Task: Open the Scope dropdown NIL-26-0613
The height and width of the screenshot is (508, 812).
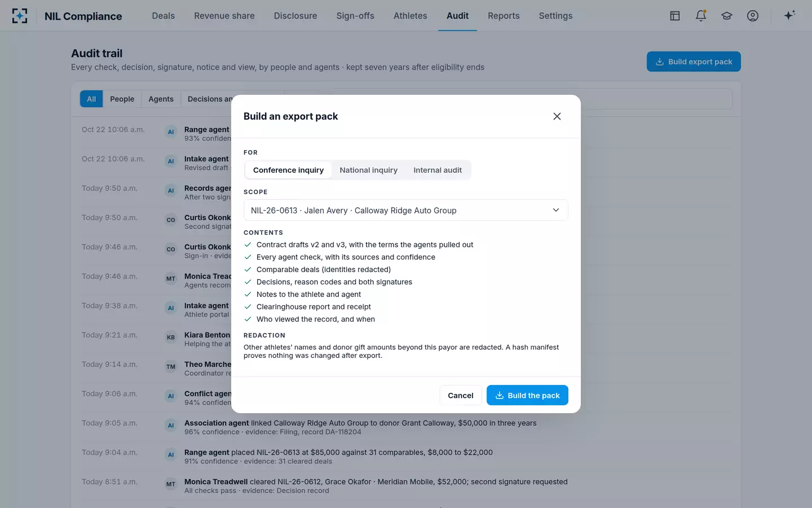Action: coord(406,210)
